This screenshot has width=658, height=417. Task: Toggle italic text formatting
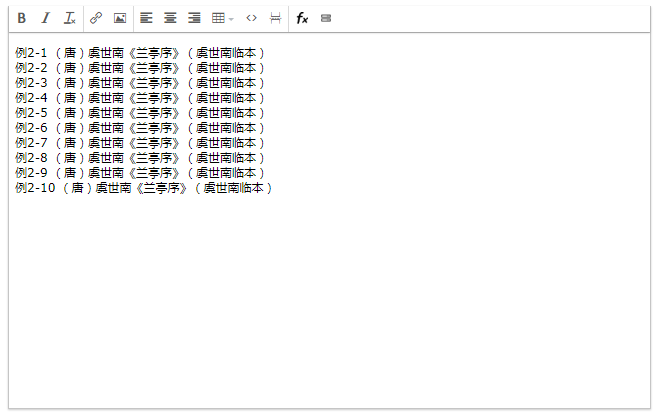pos(45,18)
